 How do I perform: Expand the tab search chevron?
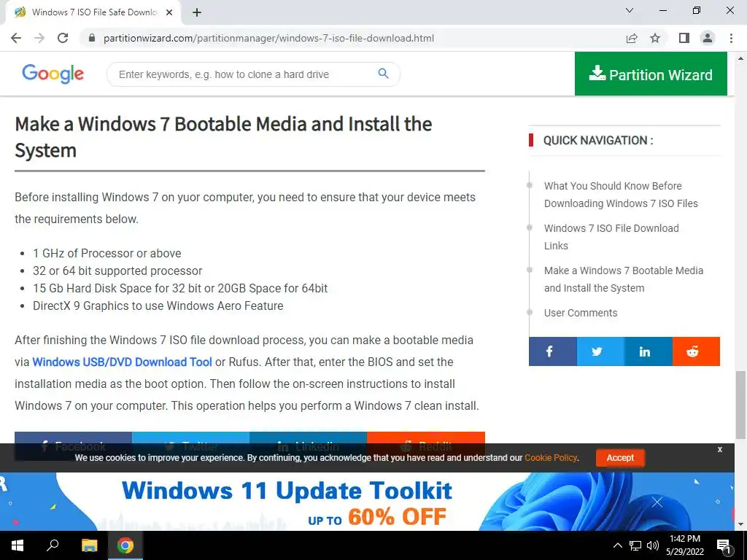[x=630, y=10]
